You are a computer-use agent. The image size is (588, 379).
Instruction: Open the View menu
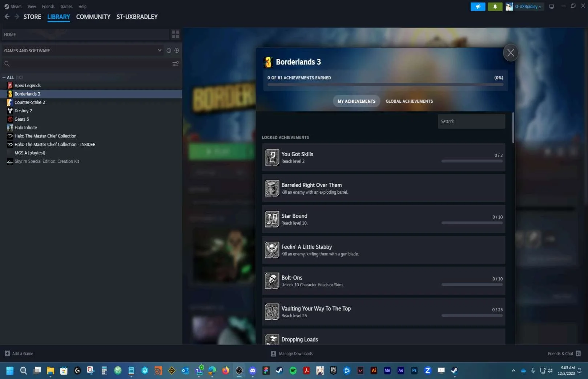coord(32,7)
